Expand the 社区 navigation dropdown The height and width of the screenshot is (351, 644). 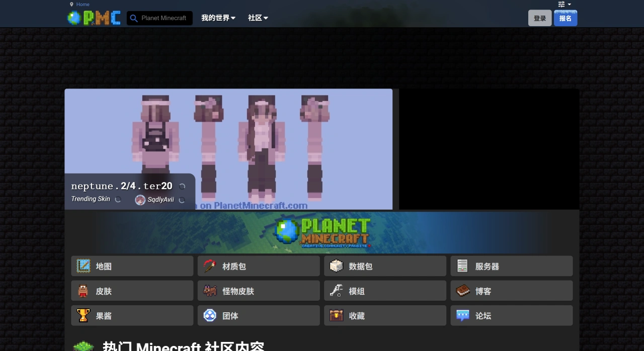pyautogui.click(x=257, y=18)
